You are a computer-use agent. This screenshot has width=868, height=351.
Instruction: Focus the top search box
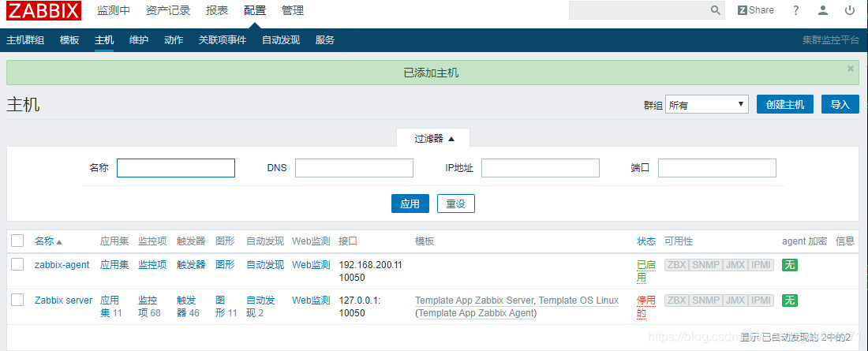pos(639,10)
